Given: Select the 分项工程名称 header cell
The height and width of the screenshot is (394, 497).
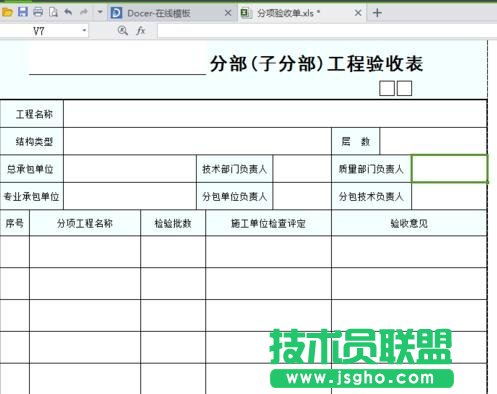Looking at the screenshot, I should 85,223.
